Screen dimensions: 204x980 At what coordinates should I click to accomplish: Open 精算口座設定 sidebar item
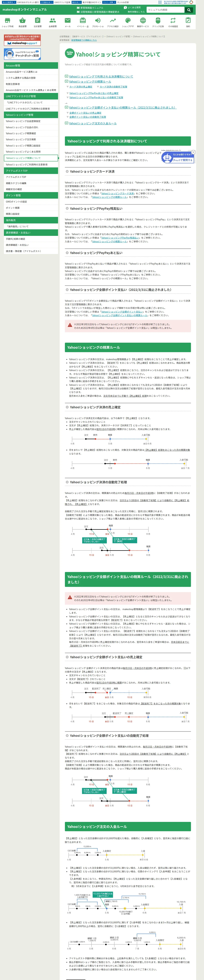31,214
